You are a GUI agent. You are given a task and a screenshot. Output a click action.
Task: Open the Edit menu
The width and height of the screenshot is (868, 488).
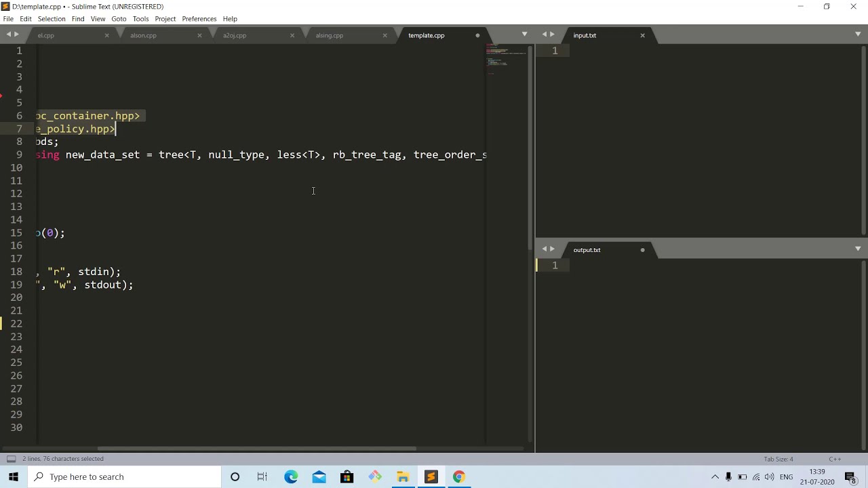click(26, 19)
